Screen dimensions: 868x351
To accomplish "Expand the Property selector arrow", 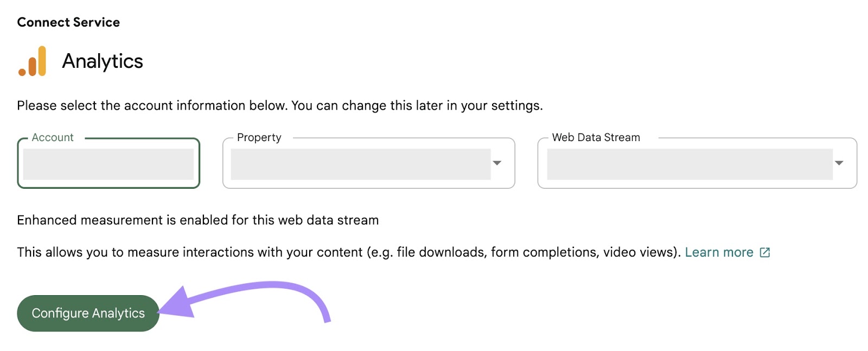I will tap(497, 163).
